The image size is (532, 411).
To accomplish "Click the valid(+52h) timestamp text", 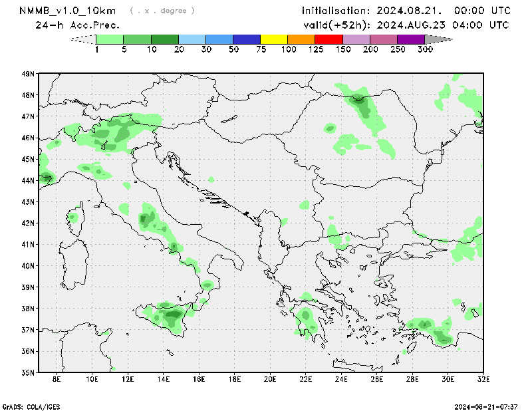I will pyautogui.click(x=406, y=25).
